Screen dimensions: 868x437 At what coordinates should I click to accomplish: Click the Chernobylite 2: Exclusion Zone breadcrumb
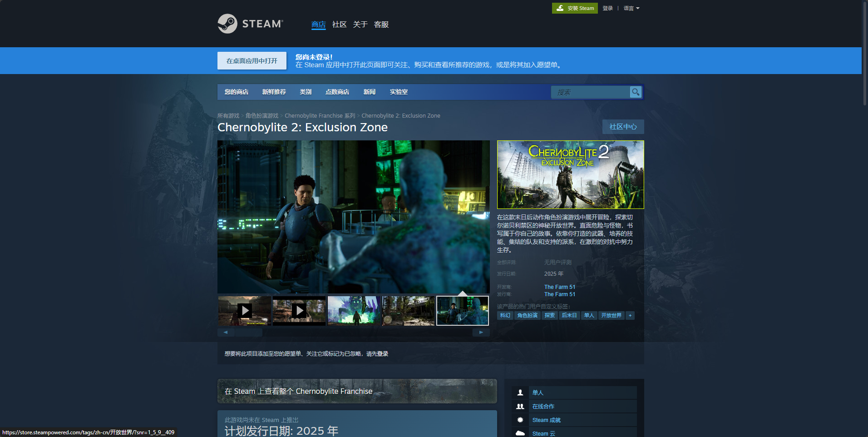401,116
